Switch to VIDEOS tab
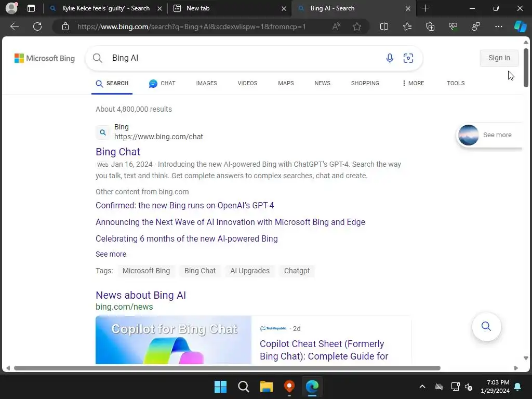The width and height of the screenshot is (532, 399). tap(247, 83)
